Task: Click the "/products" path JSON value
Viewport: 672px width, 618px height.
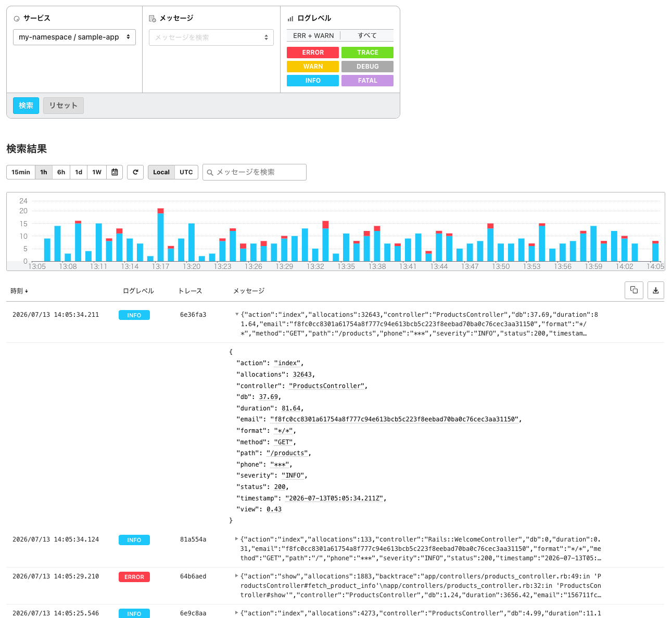Action: [x=287, y=453]
